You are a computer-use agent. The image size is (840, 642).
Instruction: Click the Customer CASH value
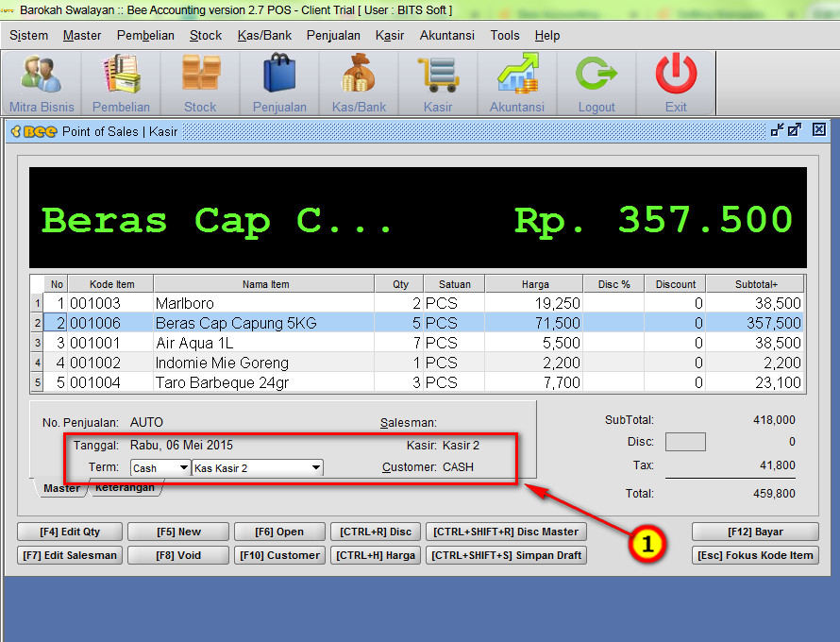(x=458, y=467)
